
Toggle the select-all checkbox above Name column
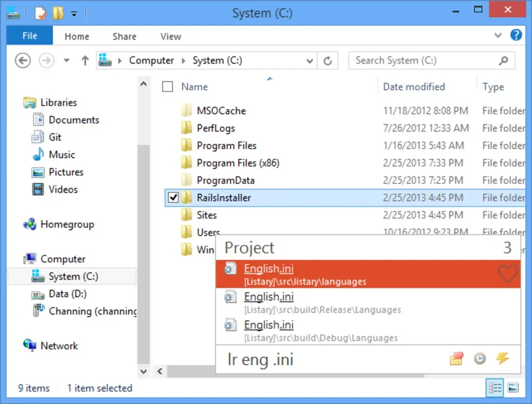(167, 86)
